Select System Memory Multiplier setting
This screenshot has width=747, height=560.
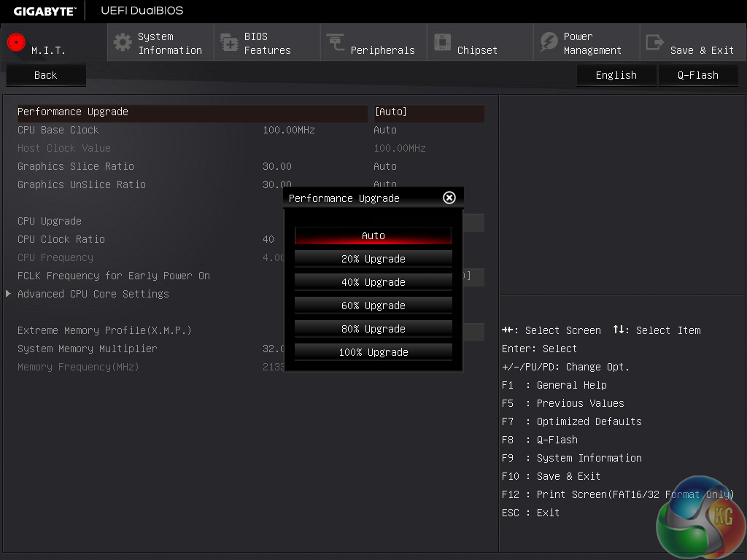coord(88,349)
